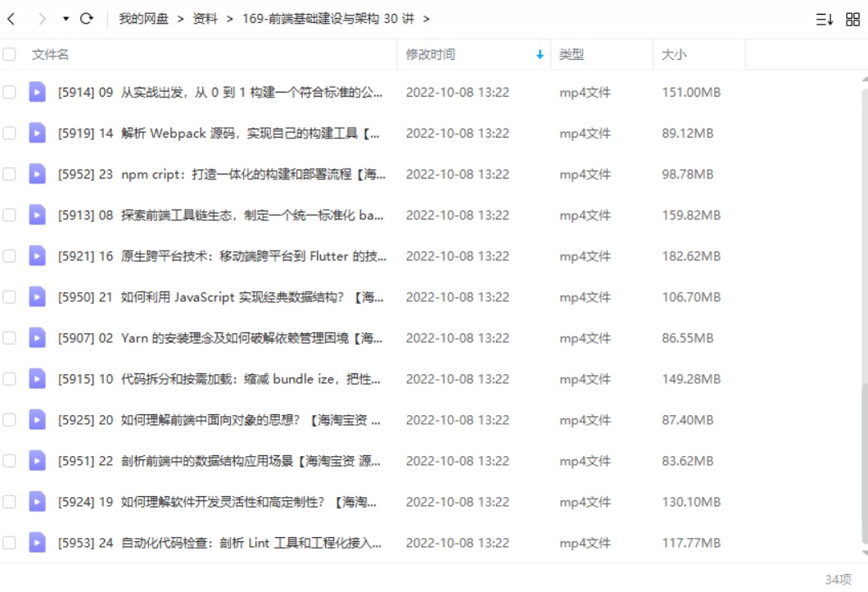This screenshot has height=592, width=868.
Task: Go back with the left arrow
Action: point(11,19)
